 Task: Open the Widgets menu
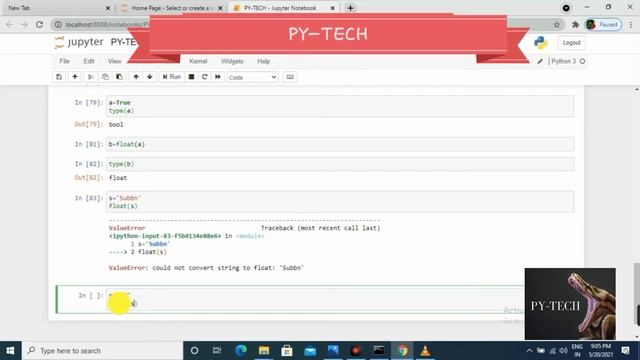[x=232, y=61]
